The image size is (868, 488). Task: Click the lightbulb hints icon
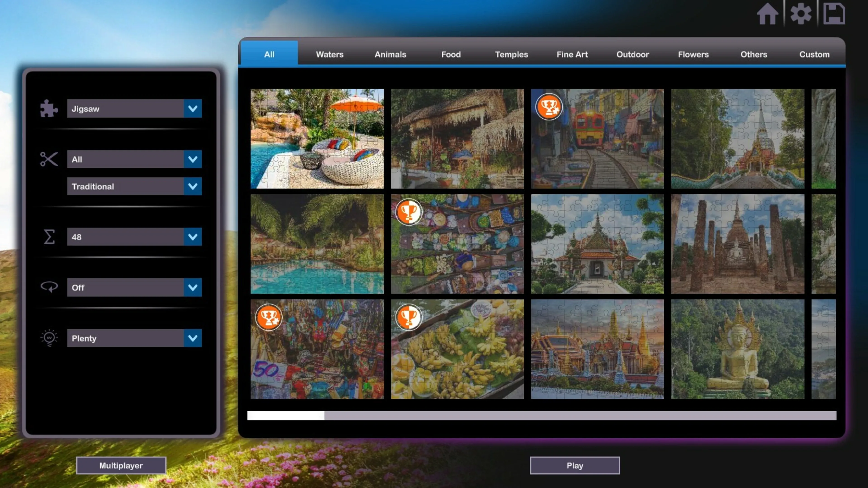[49, 338]
